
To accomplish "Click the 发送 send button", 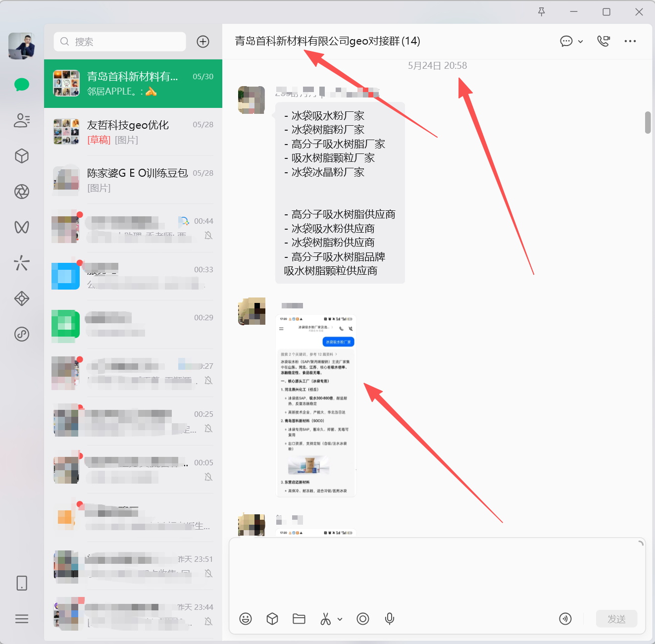I will click(616, 619).
